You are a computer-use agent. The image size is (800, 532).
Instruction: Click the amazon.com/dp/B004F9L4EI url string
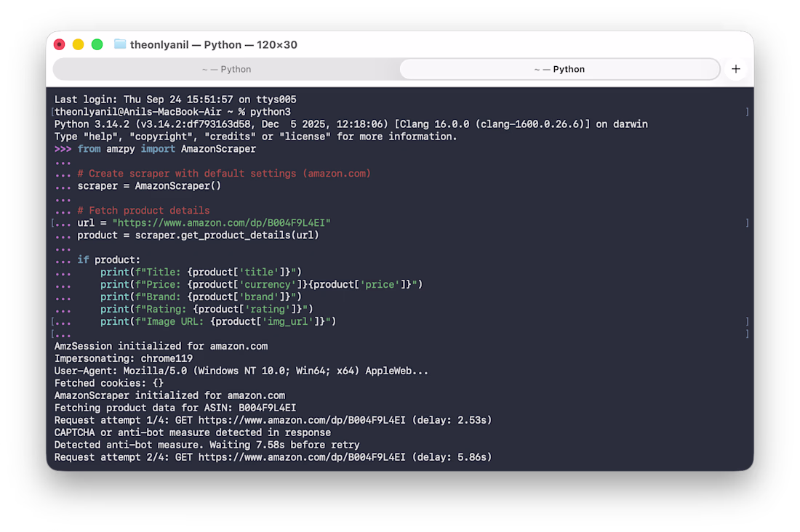tap(221, 223)
